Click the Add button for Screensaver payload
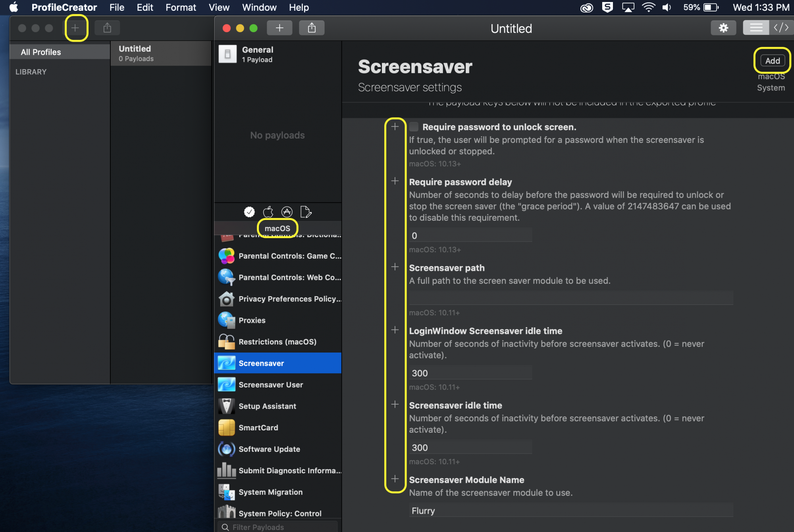 [772, 60]
